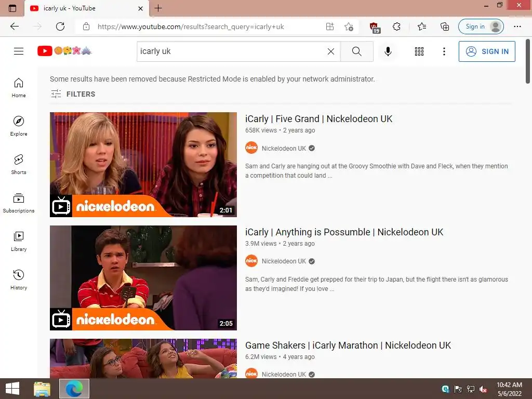Open the taskbar clock showing 10:42 AM
532x399 pixels.
point(509,389)
